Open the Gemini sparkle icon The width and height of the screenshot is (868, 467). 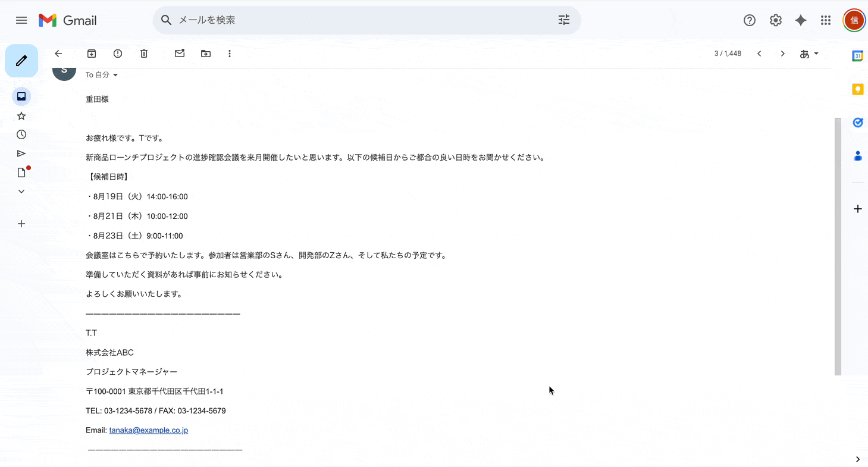[800, 20]
